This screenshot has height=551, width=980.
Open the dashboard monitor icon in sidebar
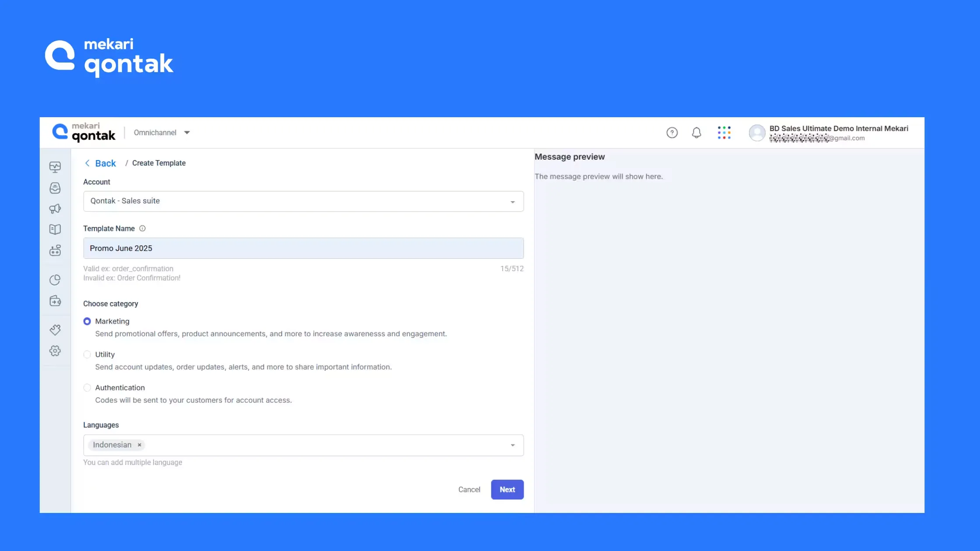(x=55, y=167)
